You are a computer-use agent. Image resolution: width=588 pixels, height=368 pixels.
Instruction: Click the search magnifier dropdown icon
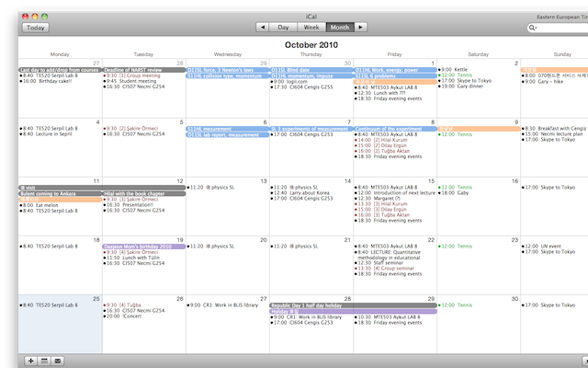point(533,28)
